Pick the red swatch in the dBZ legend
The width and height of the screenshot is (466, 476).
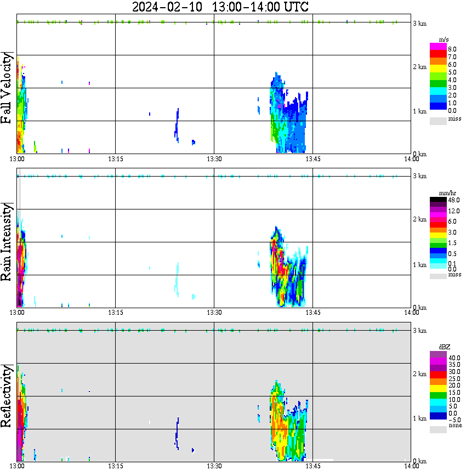(438, 375)
